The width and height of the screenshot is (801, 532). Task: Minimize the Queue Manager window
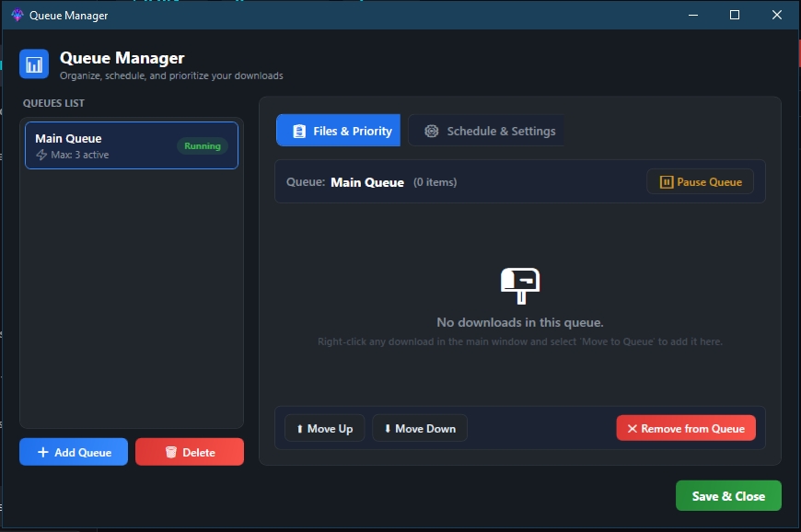point(693,16)
